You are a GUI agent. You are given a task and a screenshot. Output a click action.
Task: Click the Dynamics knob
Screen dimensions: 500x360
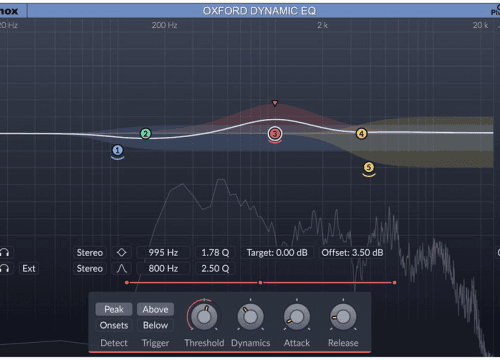coord(250,317)
